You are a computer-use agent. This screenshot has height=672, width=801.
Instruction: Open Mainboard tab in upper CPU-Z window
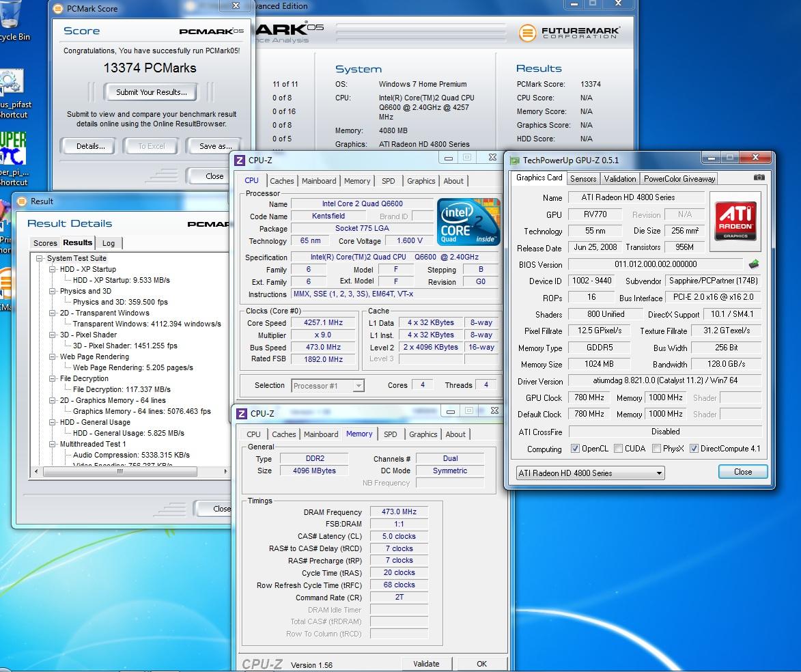pyautogui.click(x=319, y=181)
